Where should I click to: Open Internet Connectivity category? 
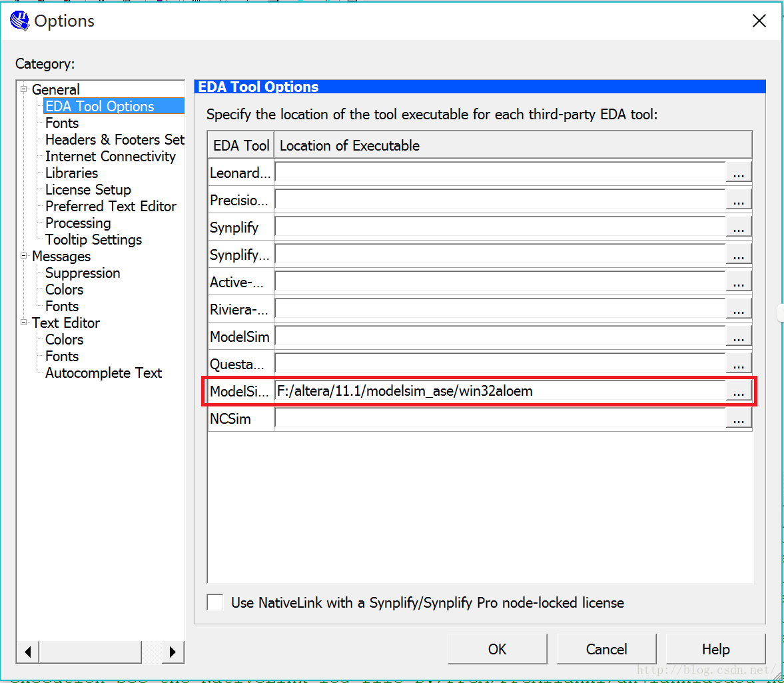click(111, 156)
